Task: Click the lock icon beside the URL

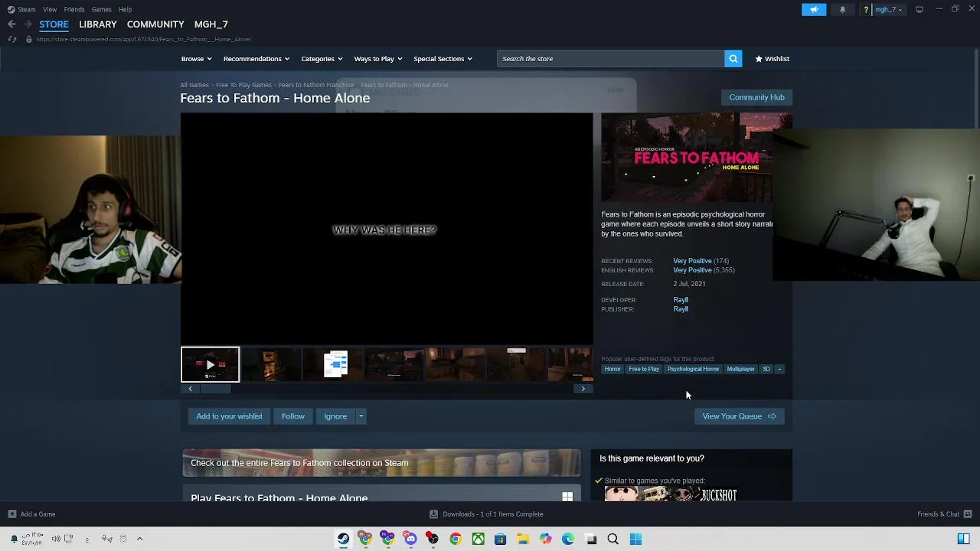Action: click(29, 39)
